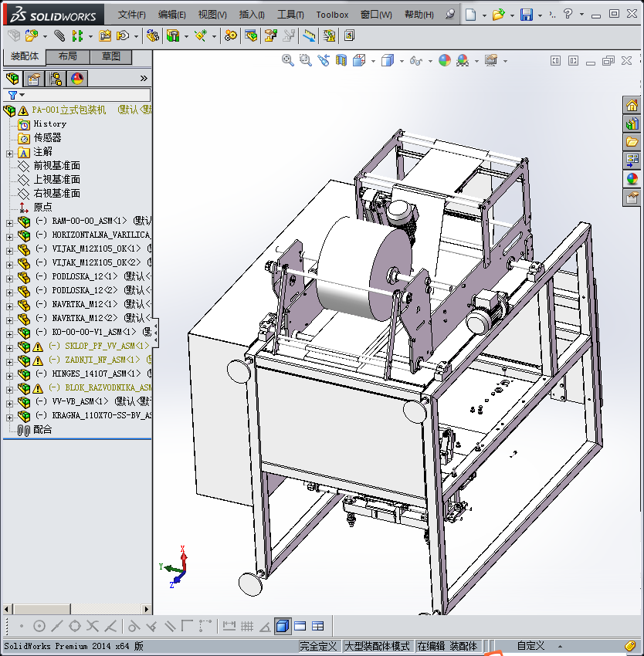
Task: Toggle four-view viewport layout icon at bottom
Action: pyautogui.click(x=318, y=626)
